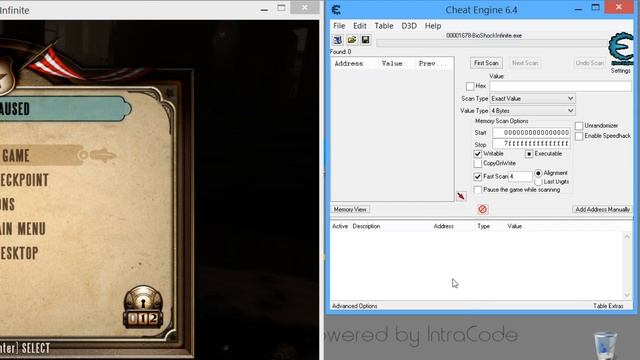The image size is (640, 360).
Task: Click address table scrollbar down arrow
Action: [627, 295]
